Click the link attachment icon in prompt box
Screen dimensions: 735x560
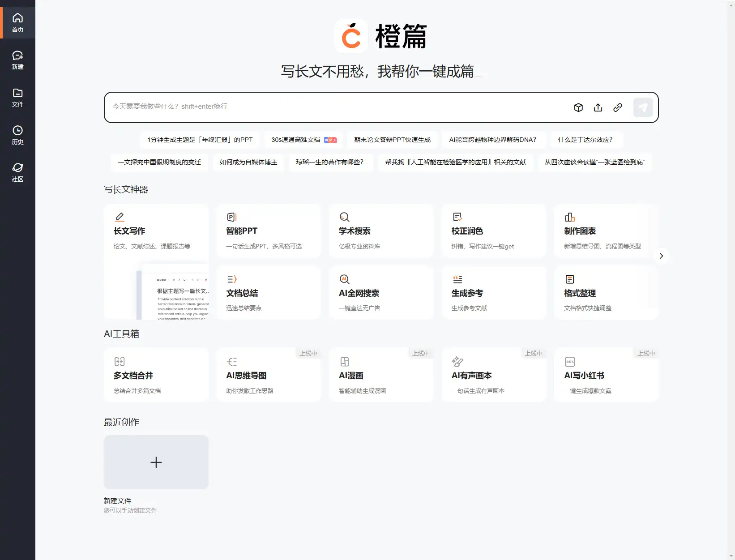click(618, 107)
